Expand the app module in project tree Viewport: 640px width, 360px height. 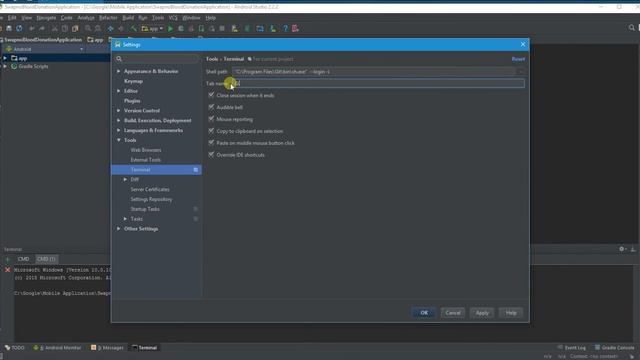tap(5, 58)
